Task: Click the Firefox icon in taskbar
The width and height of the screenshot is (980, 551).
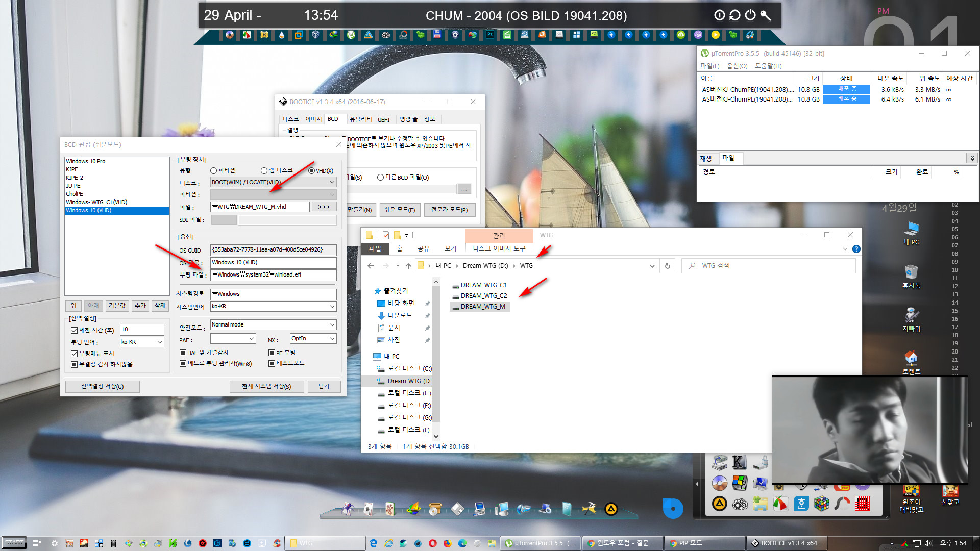Action: 448,543
